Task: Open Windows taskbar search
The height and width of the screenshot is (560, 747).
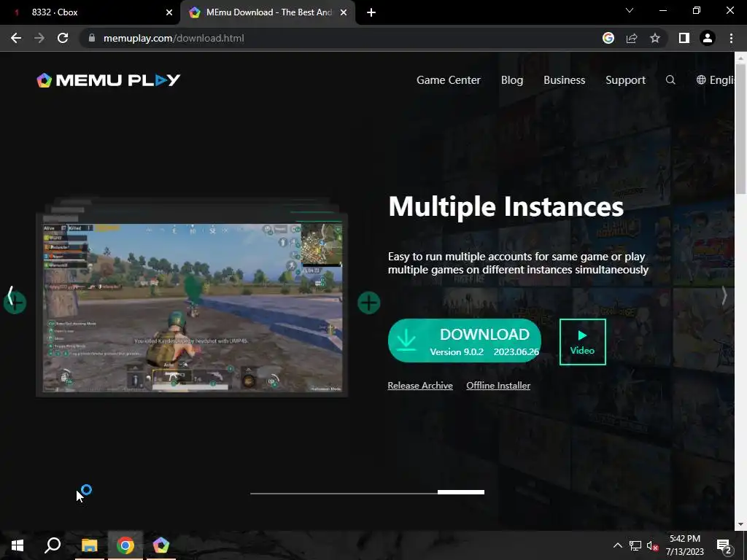Action: coord(53,545)
